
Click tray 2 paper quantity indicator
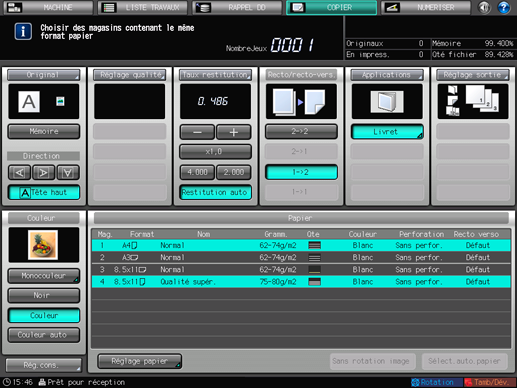pyautogui.click(x=314, y=257)
